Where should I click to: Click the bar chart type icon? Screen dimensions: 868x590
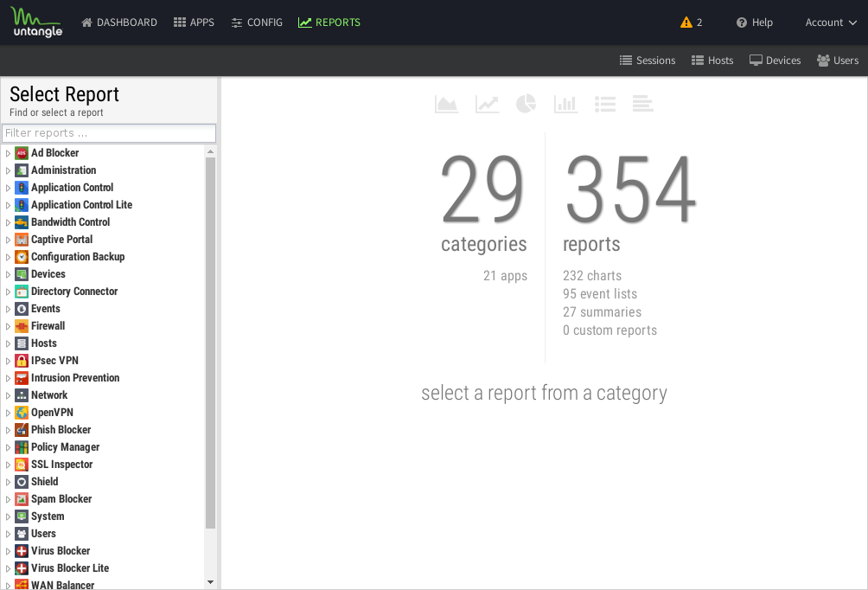tap(565, 104)
